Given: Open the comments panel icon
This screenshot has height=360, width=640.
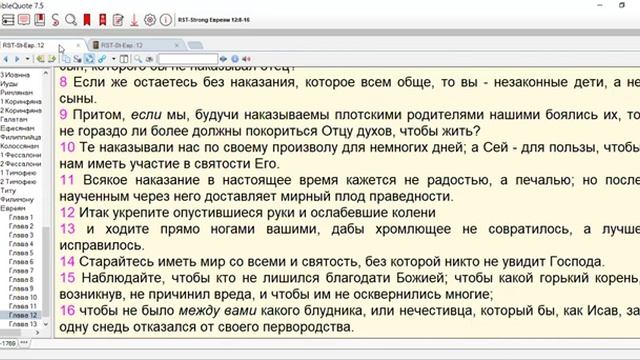Looking at the screenshot, I should (x=24, y=20).
